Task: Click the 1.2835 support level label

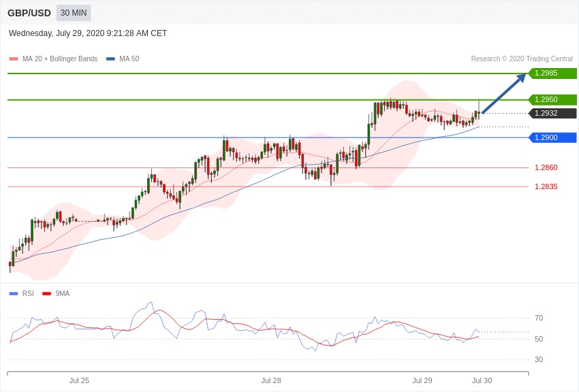Action: pyautogui.click(x=546, y=186)
